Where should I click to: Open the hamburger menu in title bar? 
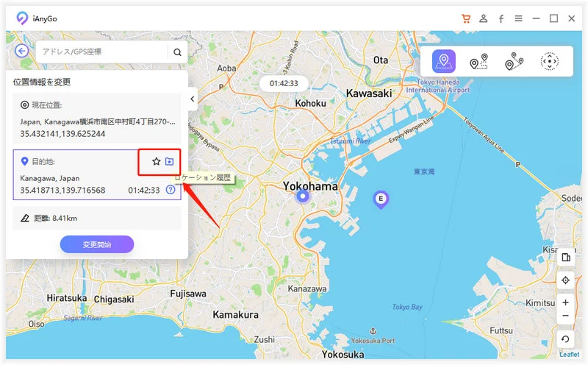519,18
